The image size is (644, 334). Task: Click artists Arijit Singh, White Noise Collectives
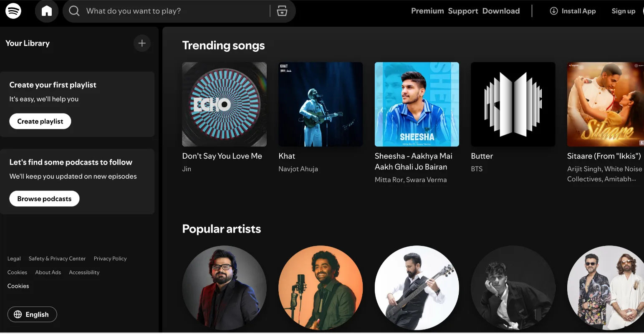(x=605, y=174)
